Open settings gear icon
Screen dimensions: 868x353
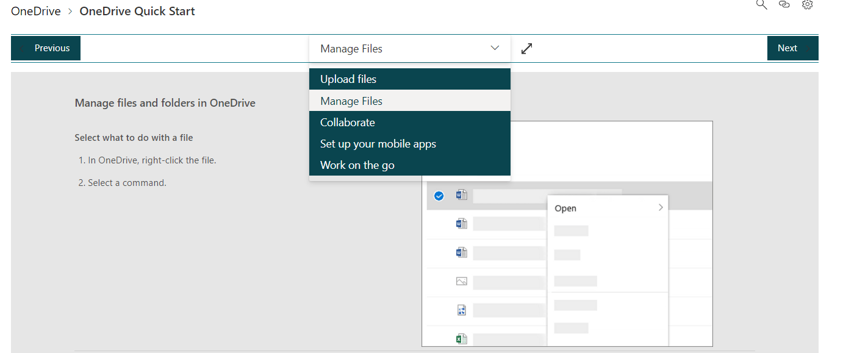tap(808, 4)
